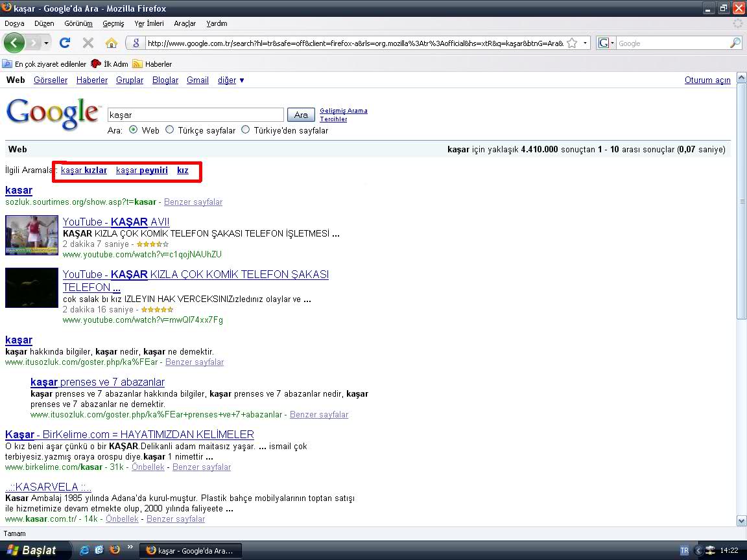Open the Geçmiş menu
This screenshot has width=747, height=560.
[113, 23]
